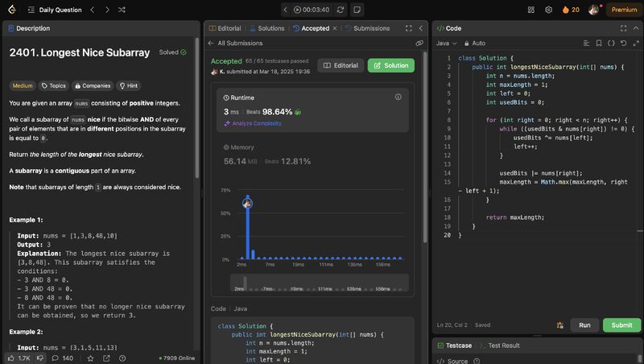Open the notes icon beside timer
Viewport: 644px width, 364px height.
tap(357, 10)
